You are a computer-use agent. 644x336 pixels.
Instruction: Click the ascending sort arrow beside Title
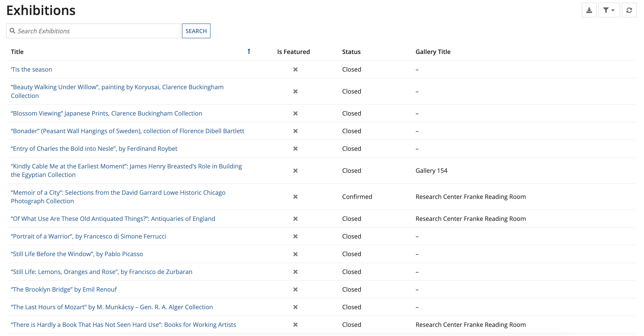click(x=249, y=52)
